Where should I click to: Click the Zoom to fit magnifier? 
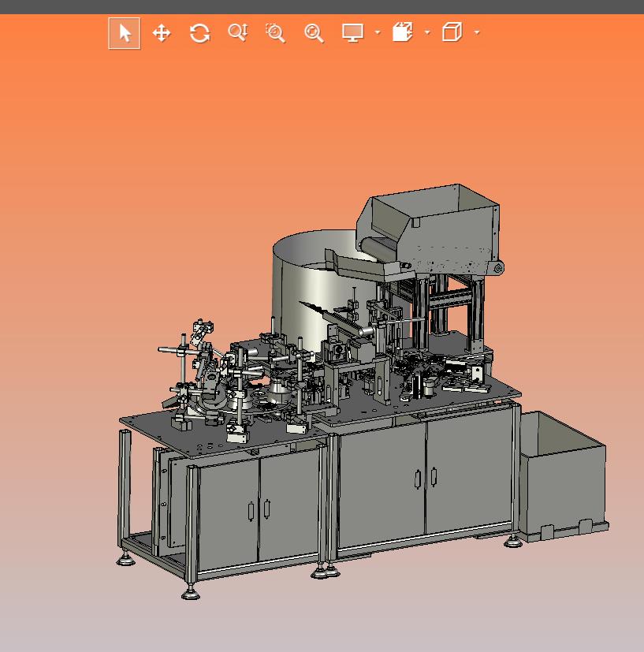(x=314, y=33)
